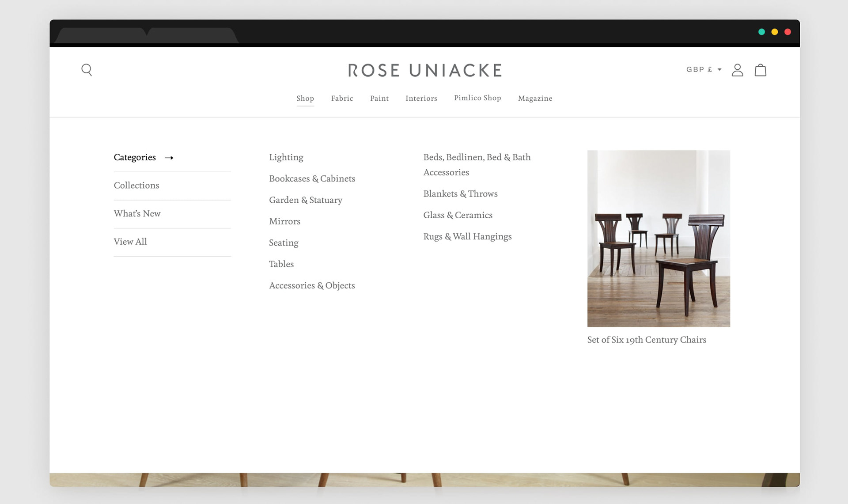Open the search magnifier icon
The height and width of the screenshot is (504, 848).
pos(87,70)
